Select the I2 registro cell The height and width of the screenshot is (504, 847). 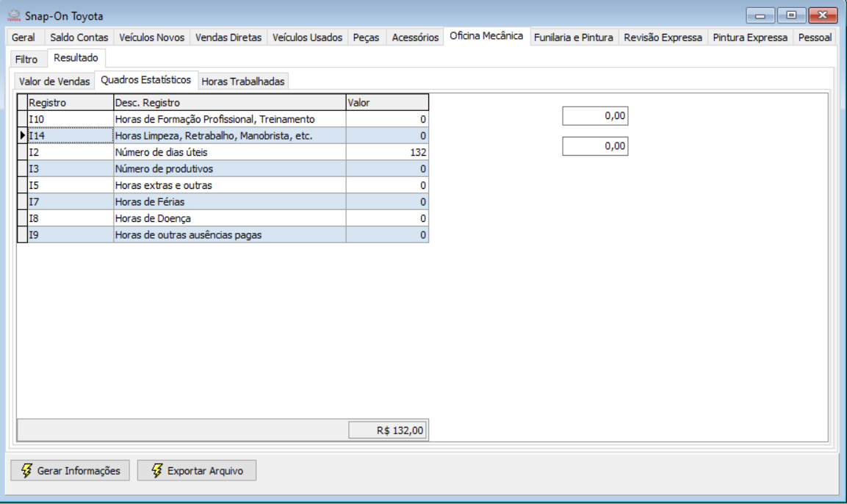point(71,152)
